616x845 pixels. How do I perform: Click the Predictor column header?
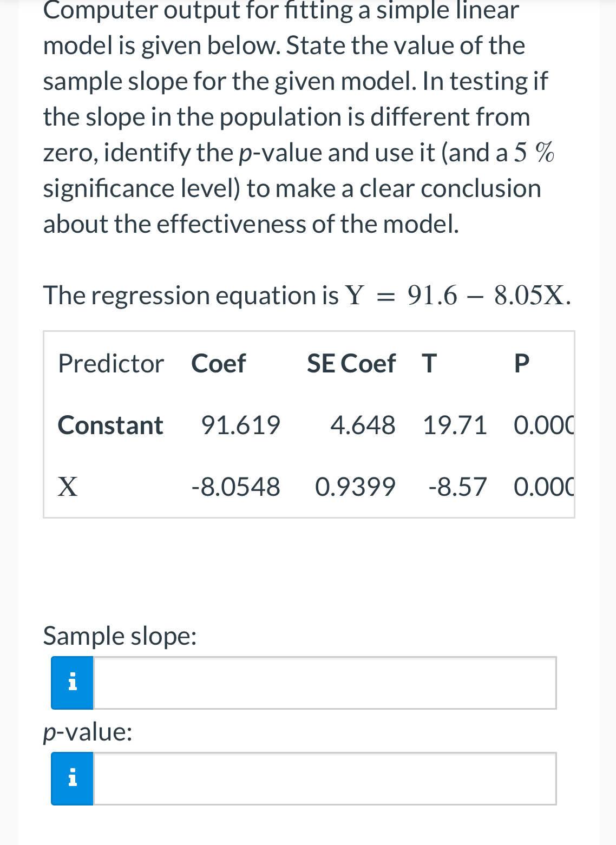[x=110, y=364]
